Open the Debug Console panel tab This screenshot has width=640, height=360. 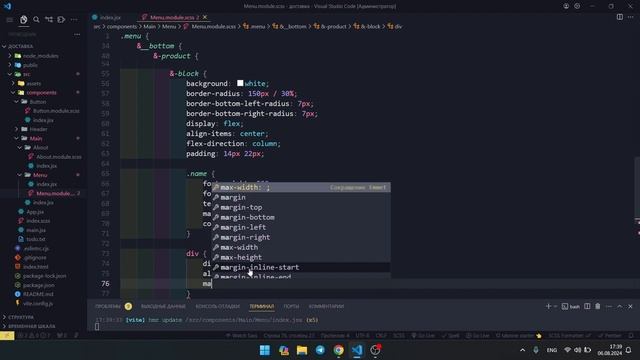pyautogui.click(x=218, y=306)
